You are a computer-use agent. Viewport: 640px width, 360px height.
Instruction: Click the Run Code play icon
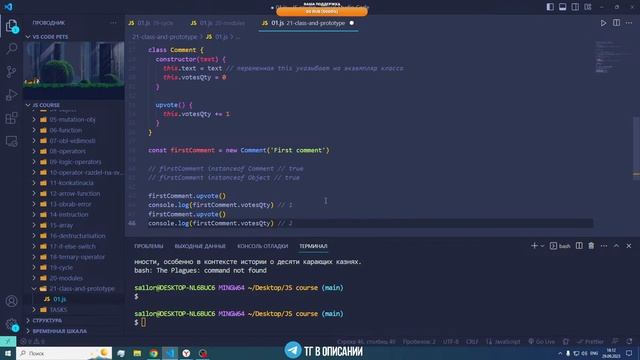pos(603,23)
